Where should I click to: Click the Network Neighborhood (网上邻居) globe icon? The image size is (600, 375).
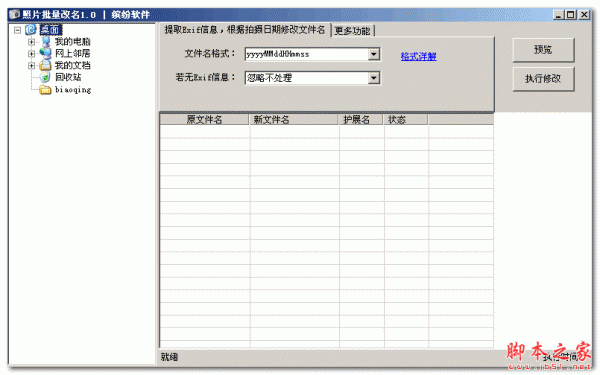click(45, 53)
